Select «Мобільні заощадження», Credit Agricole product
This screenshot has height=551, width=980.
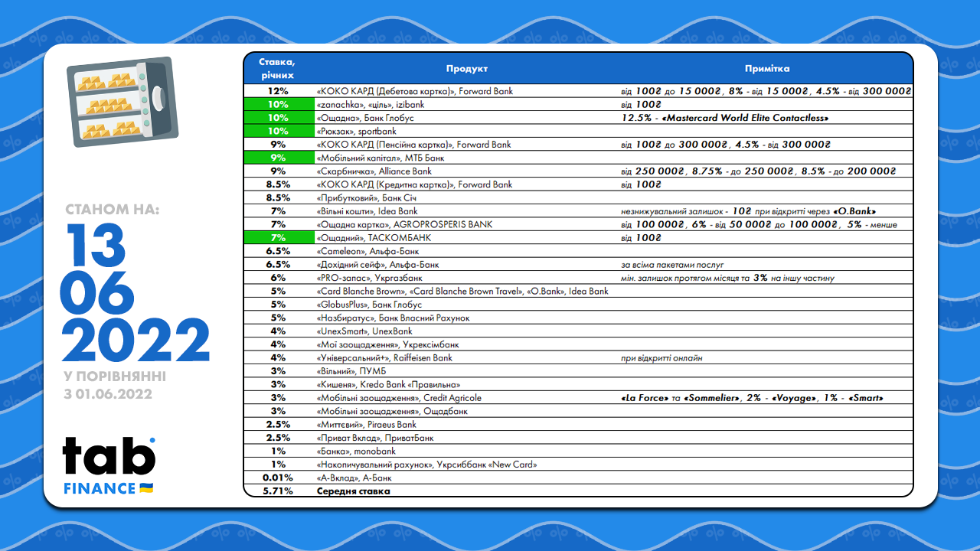tap(399, 399)
